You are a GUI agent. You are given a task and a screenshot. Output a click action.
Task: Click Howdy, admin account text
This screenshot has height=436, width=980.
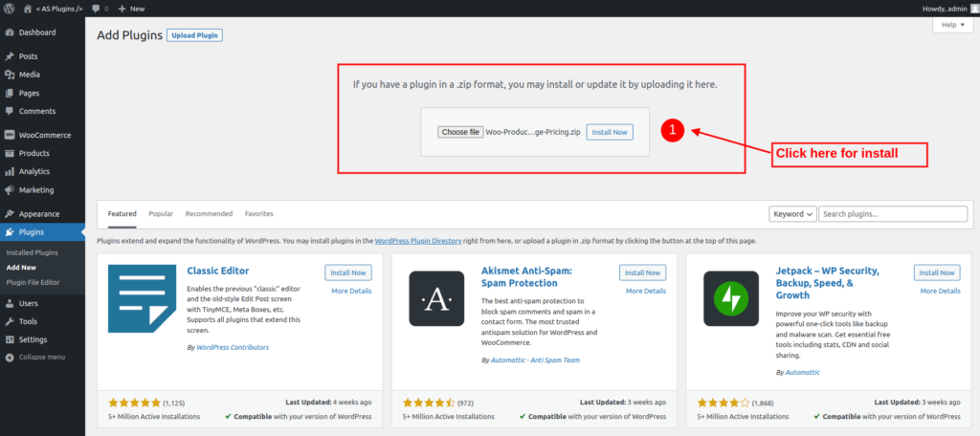coord(945,9)
